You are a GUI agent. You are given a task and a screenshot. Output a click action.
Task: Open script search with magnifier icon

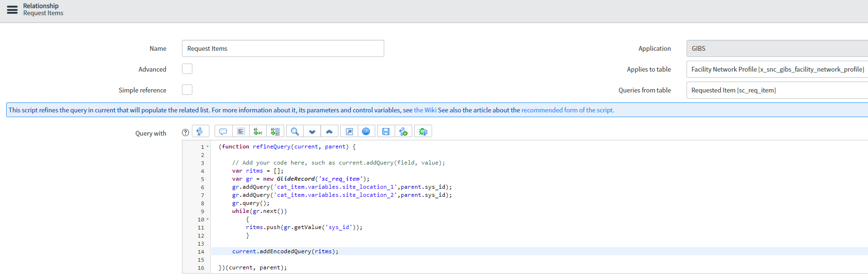(x=295, y=131)
